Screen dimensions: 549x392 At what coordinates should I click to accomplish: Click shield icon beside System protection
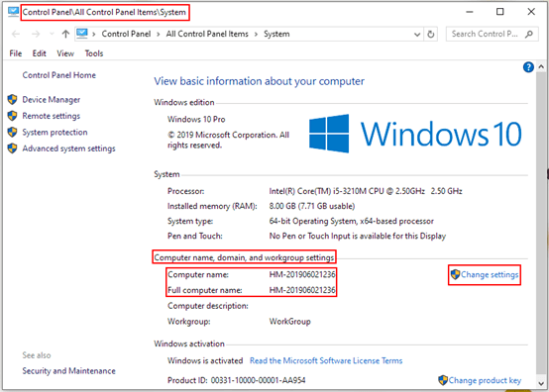click(12, 132)
